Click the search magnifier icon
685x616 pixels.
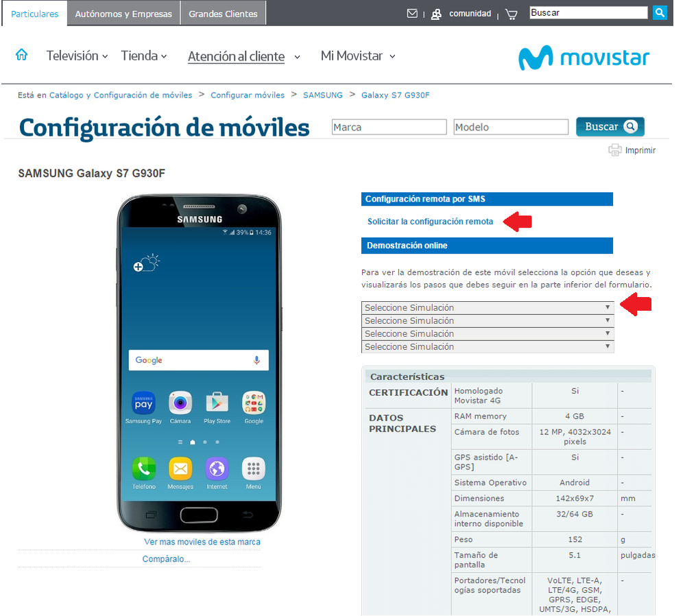pos(659,12)
